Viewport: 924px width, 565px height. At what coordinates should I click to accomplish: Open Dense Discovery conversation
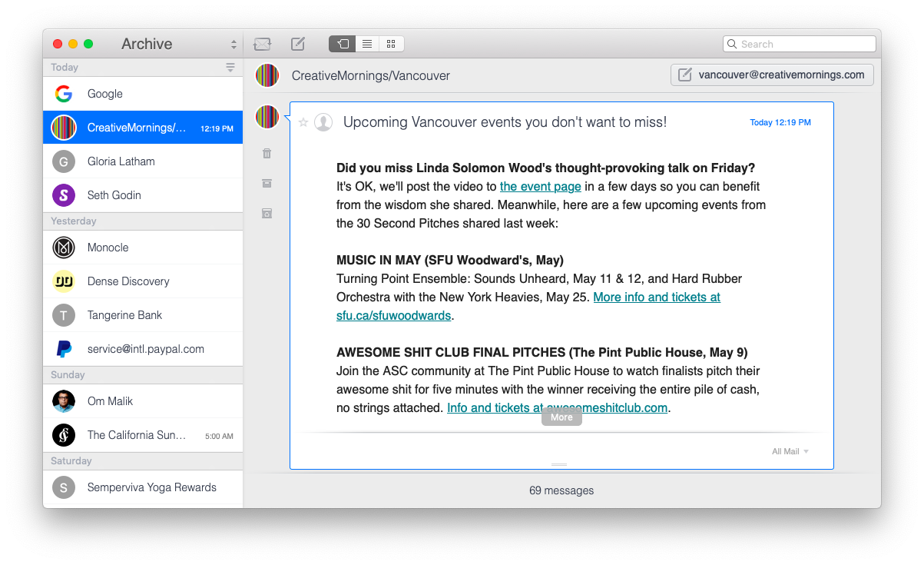pyautogui.click(x=143, y=281)
